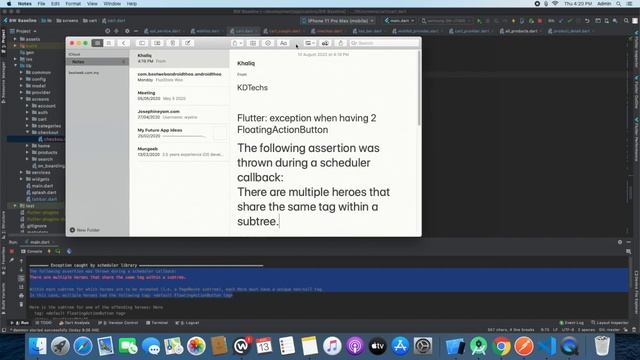The image size is (640, 360).
Task: Create new note with compose icon
Action: pyautogui.click(x=188, y=43)
